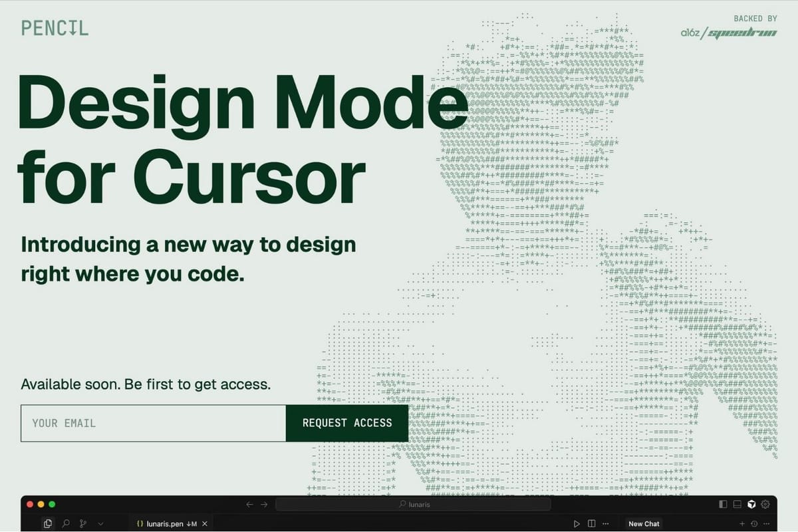The width and height of the screenshot is (798, 532).
Task: Open the Explorer files icon
Action: coord(48,523)
